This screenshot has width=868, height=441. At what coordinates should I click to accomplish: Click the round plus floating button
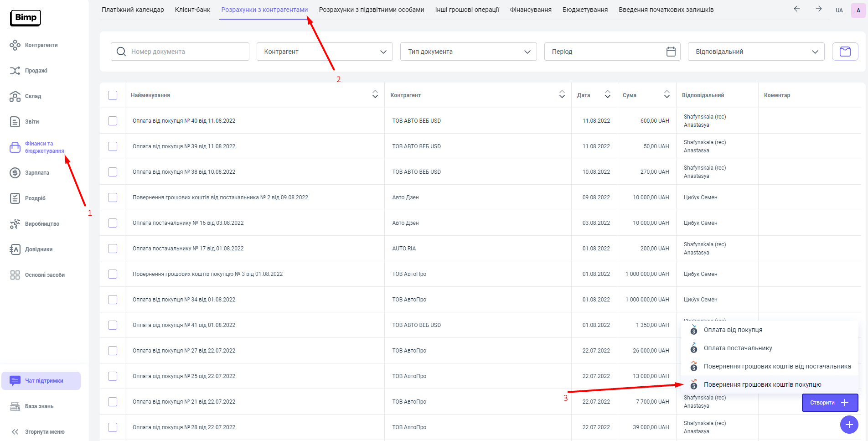coord(849,425)
